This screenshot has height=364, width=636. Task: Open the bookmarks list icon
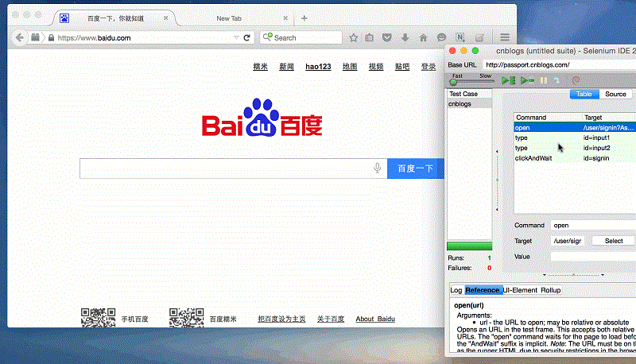tap(369, 37)
